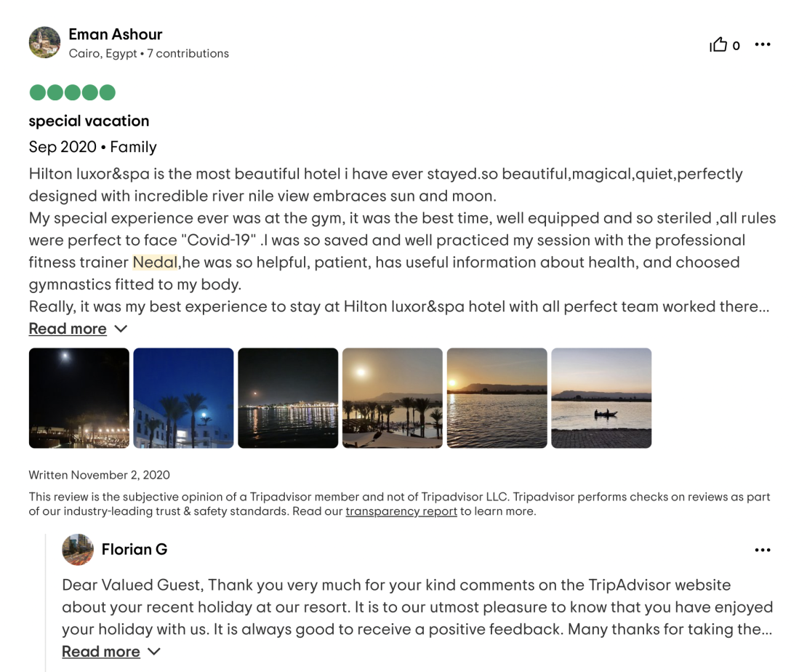Open the night moon over hotel photo
Screen dimensions: 807x672
click(x=79, y=398)
